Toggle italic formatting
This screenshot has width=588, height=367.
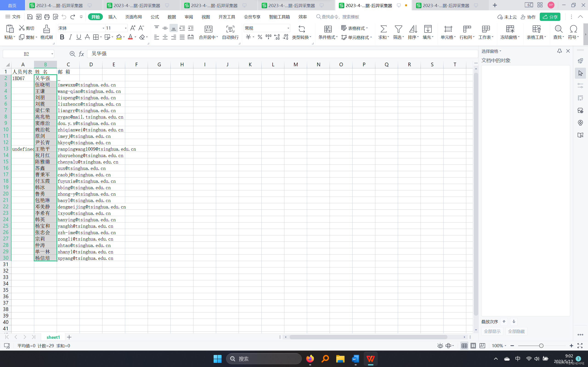(71, 37)
